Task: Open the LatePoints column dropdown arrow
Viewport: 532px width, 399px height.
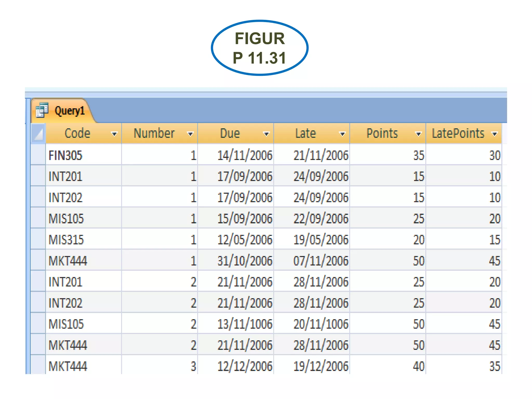Action: coord(495,134)
